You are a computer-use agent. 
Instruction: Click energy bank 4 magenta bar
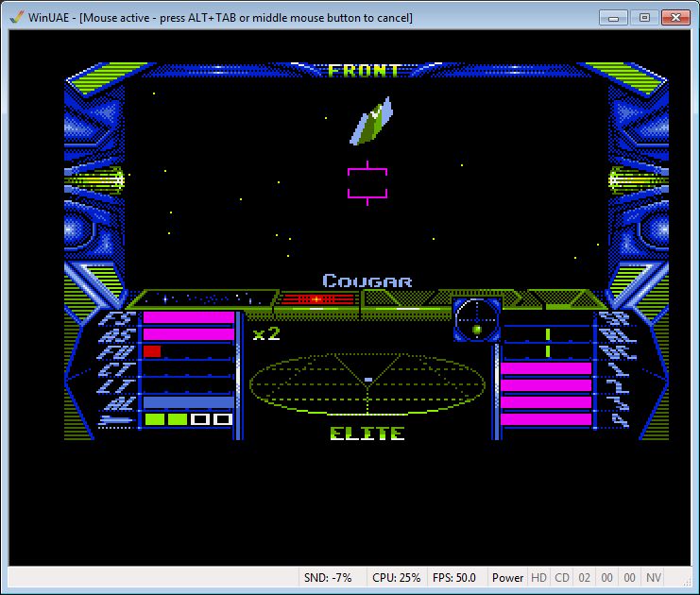pos(546,419)
